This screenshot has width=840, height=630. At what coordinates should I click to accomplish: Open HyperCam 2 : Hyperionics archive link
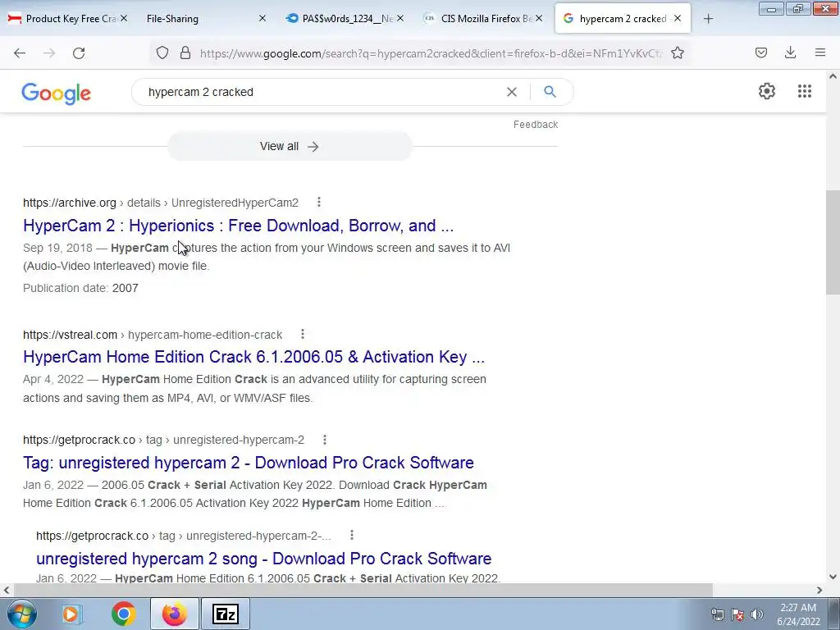[x=239, y=226]
